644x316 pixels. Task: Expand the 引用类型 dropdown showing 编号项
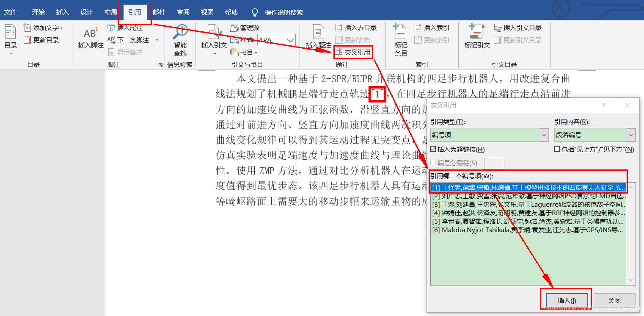click(544, 135)
